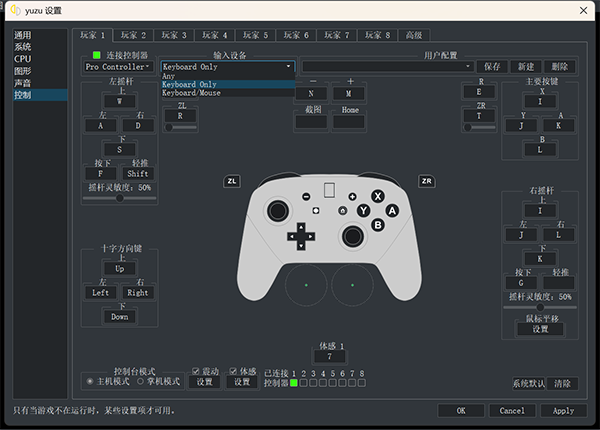The width and height of the screenshot is (600, 430).
Task: Click the green connected-controller indicator for player 1
Action: point(294,382)
